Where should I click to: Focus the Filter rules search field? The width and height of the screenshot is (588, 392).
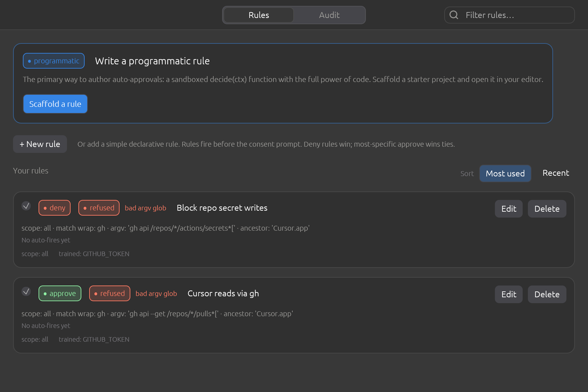(x=510, y=15)
